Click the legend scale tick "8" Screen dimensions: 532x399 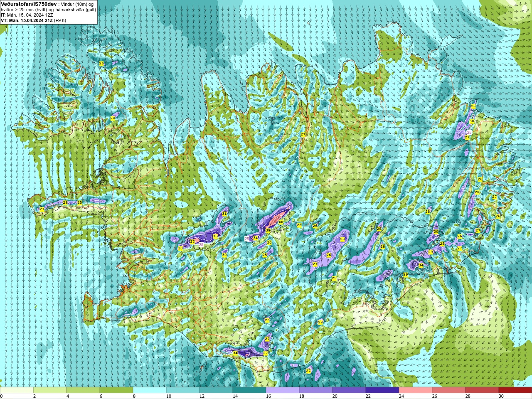click(x=134, y=396)
